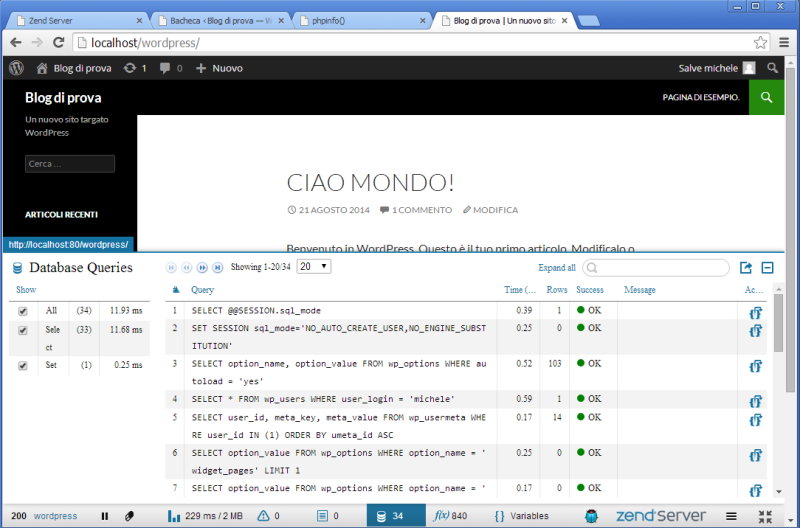Viewport: 800px width, 528px height.
Task: Close the Blog di prova browser tab
Action: [564, 21]
